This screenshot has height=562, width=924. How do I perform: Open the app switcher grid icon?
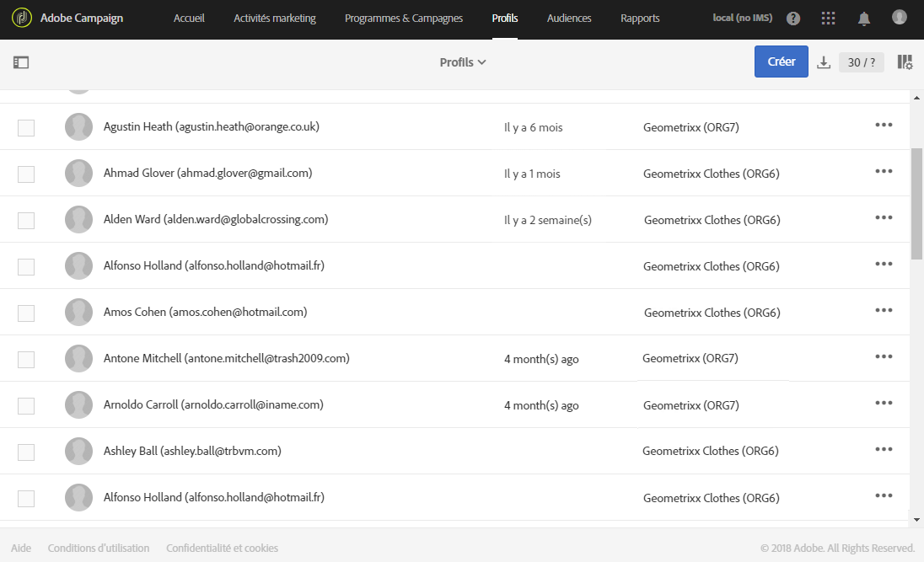(x=829, y=19)
